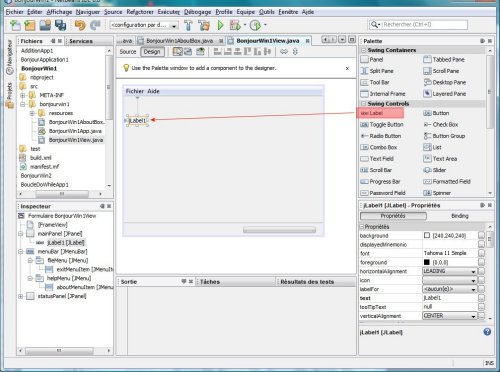Switch to the BonjourWin1AboutBox.java tab
This screenshot has height=372, width=500.
(179, 41)
